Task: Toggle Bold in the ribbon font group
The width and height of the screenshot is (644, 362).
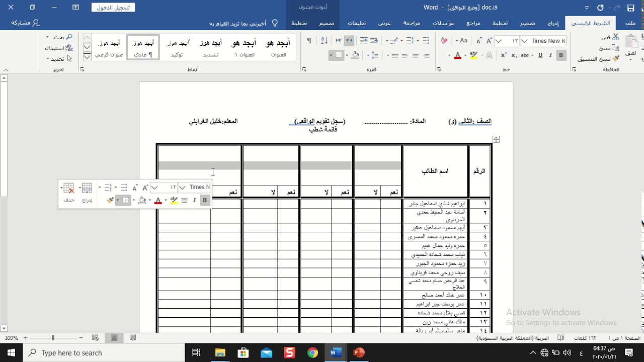Action: [561, 55]
